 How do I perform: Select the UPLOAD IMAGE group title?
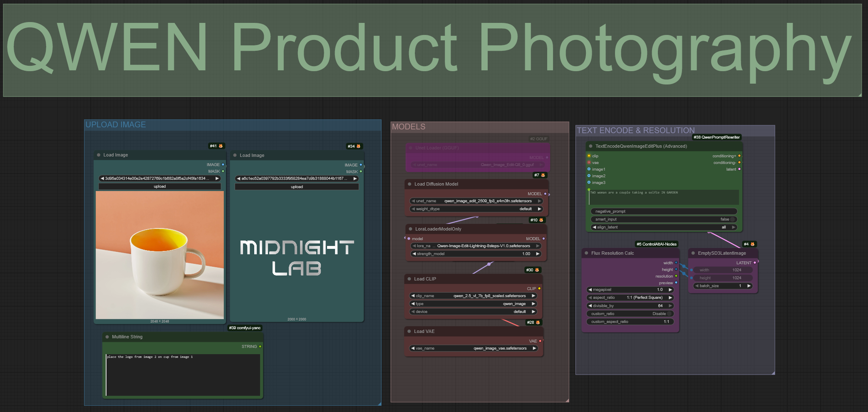point(116,125)
